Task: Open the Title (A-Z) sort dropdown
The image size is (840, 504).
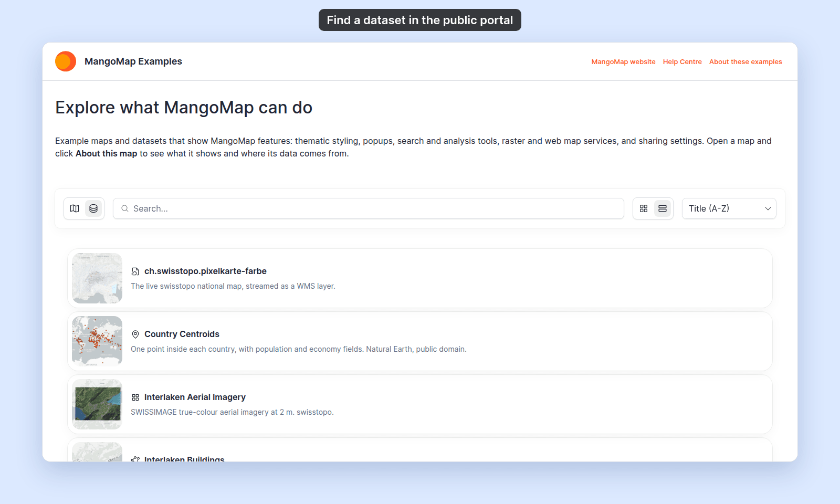Action: tap(729, 208)
